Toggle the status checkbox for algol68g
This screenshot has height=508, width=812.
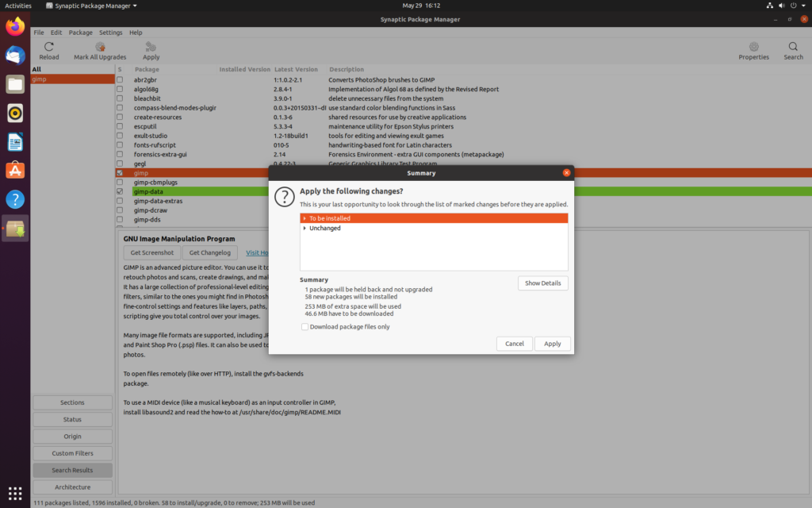tap(120, 89)
